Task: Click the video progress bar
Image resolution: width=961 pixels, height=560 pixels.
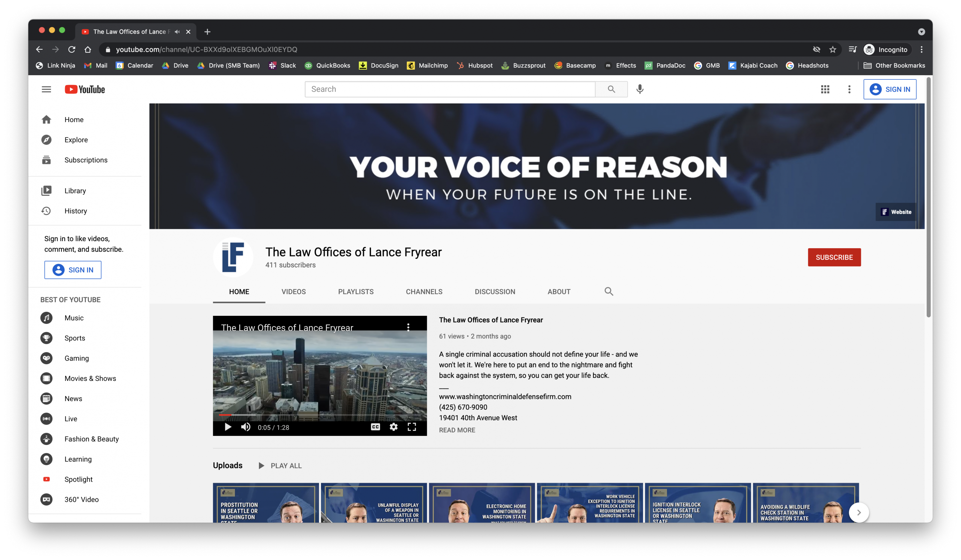Action: tap(320, 415)
